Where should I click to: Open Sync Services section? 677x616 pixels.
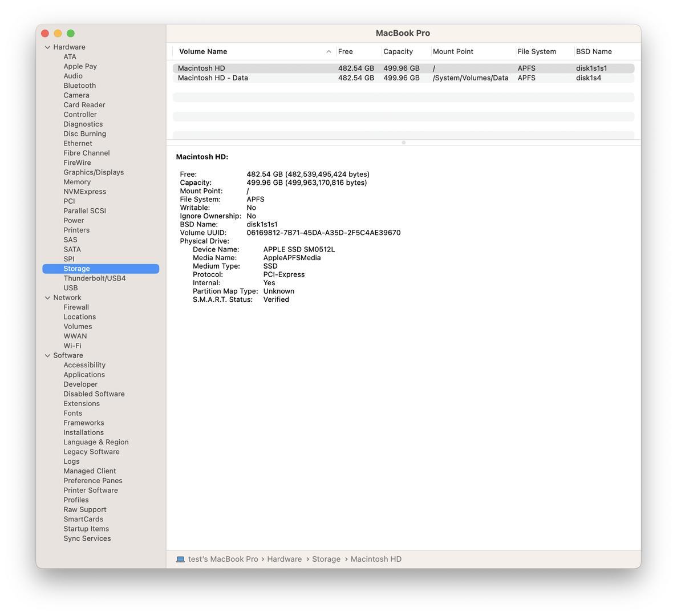87,538
